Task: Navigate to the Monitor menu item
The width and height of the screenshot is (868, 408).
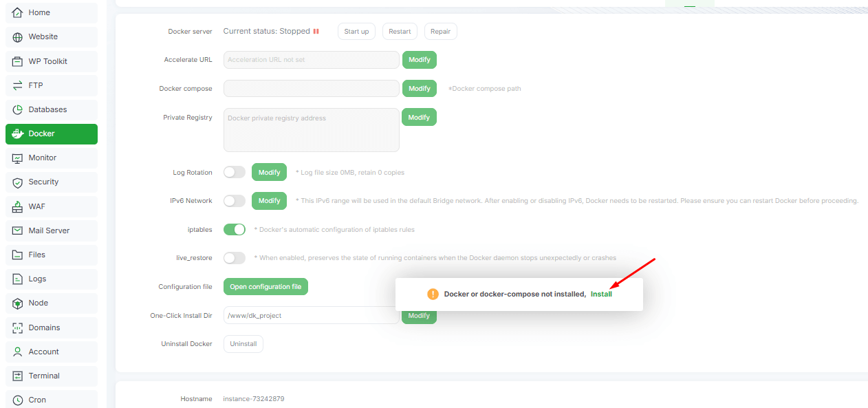Action: click(42, 158)
